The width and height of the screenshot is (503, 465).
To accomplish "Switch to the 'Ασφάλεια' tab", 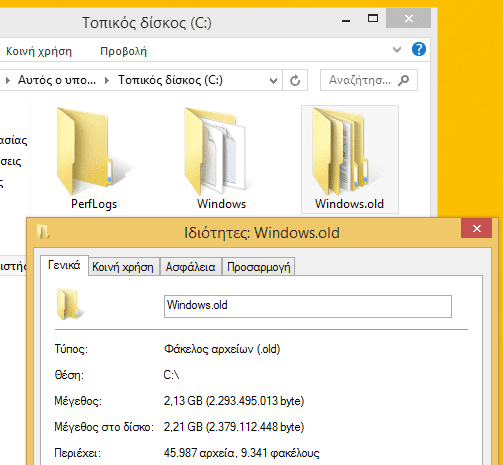I will [x=190, y=267].
